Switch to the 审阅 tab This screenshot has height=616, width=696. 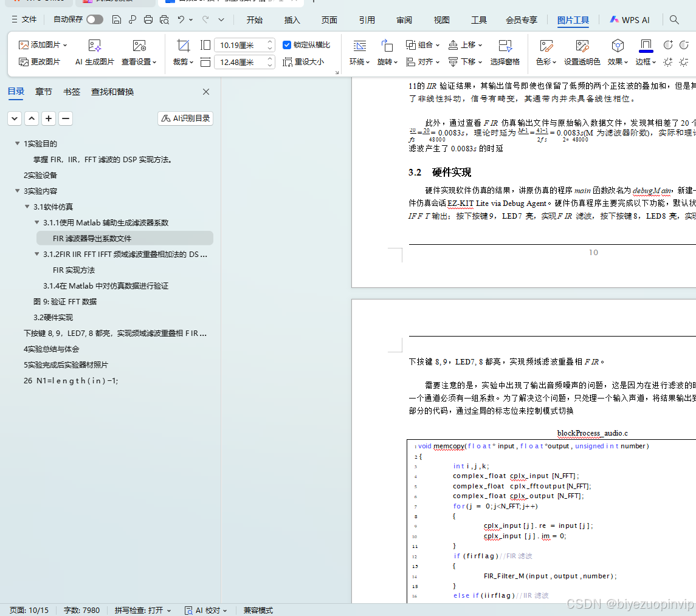pyautogui.click(x=404, y=20)
